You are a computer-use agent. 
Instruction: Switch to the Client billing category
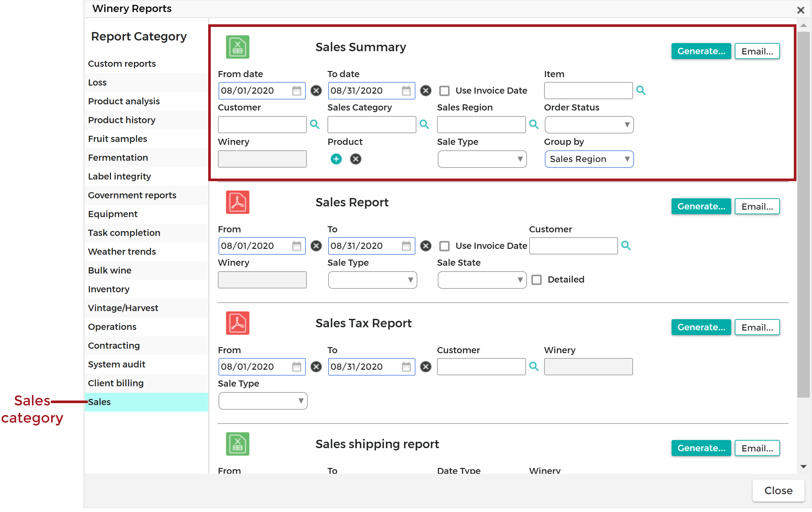146,383
